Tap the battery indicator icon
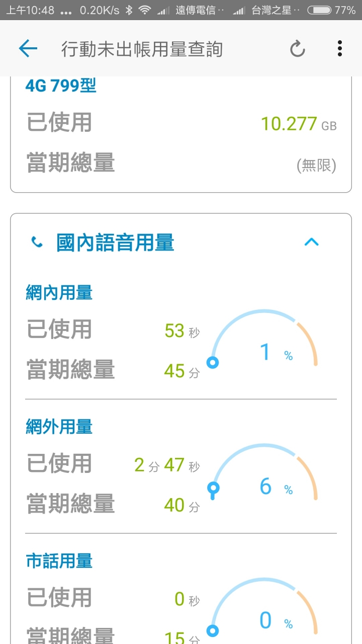This screenshot has height=644, width=362. (319, 10)
